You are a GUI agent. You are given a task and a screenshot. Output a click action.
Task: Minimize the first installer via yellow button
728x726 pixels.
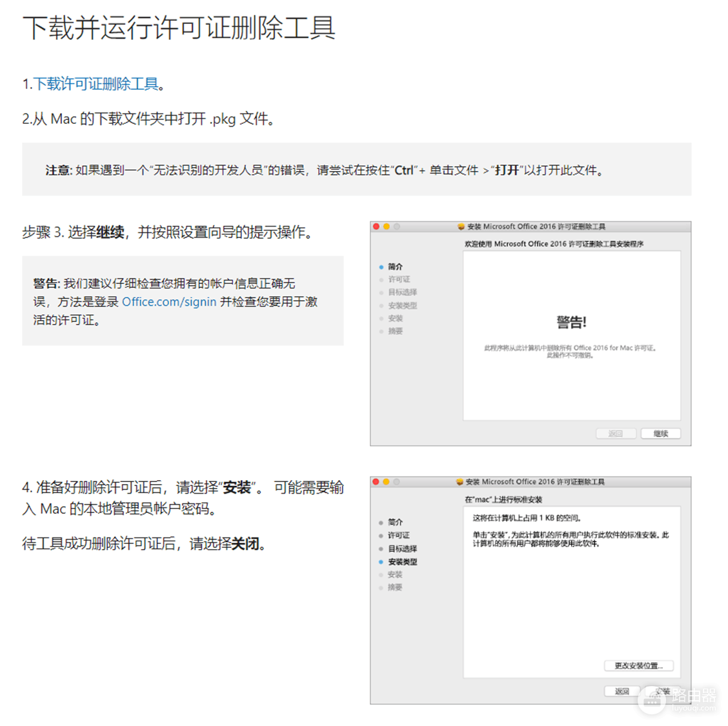tap(387, 227)
